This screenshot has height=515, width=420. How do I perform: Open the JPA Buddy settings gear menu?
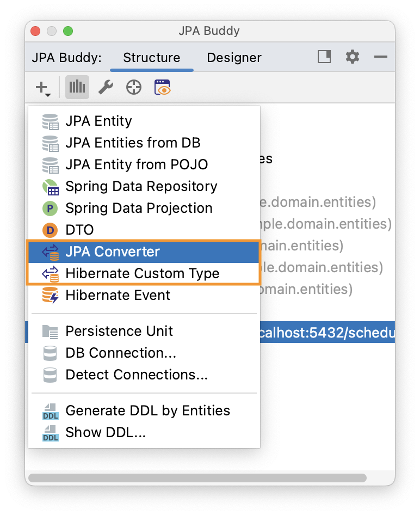(x=352, y=57)
